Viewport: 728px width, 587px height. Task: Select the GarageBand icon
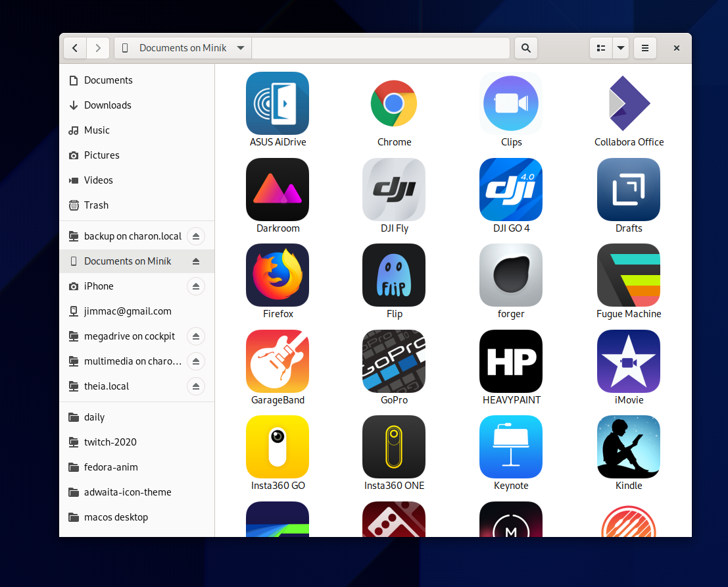(x=278, y=361)
